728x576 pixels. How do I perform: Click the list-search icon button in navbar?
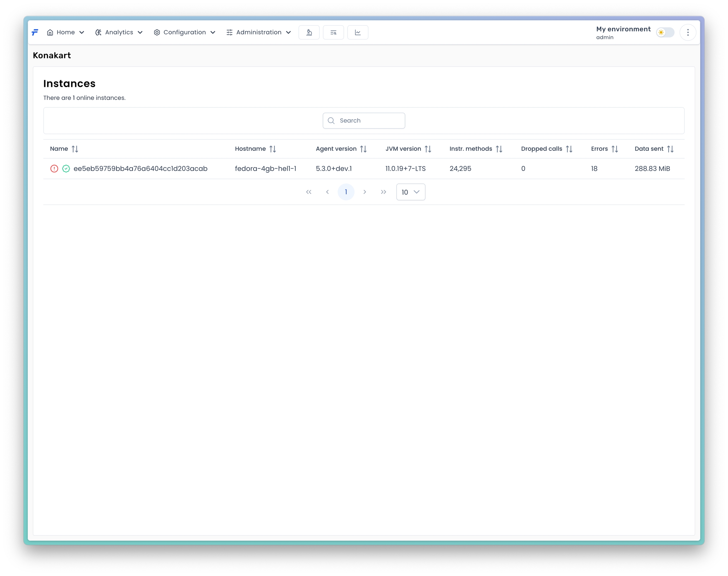coord(333,33)
